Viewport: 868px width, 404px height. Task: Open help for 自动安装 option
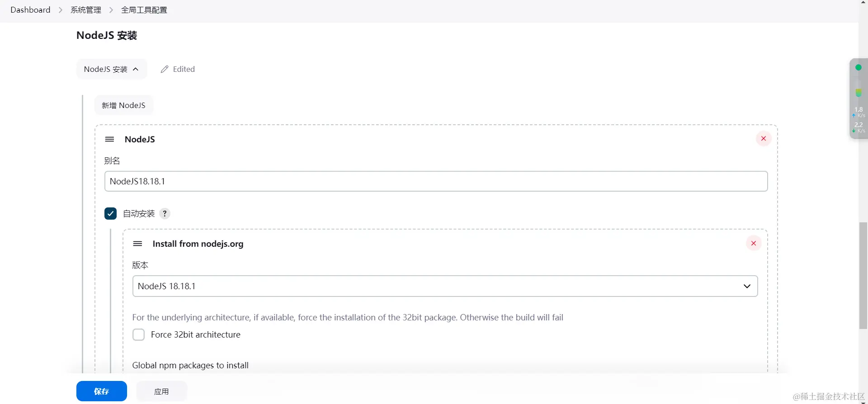tap(165, 214)
